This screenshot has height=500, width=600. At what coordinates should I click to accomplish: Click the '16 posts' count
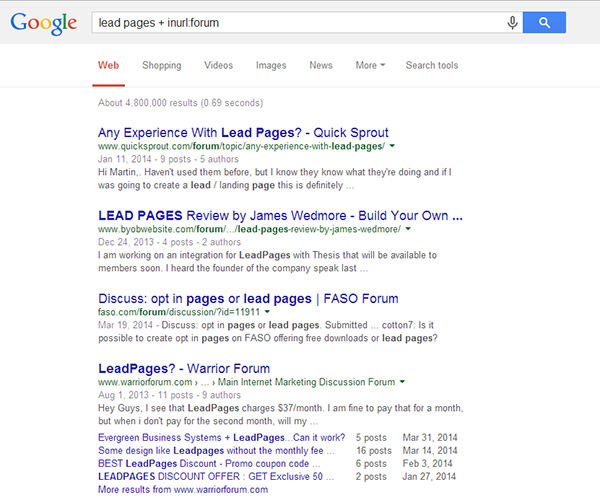click(x=374, y=451)
